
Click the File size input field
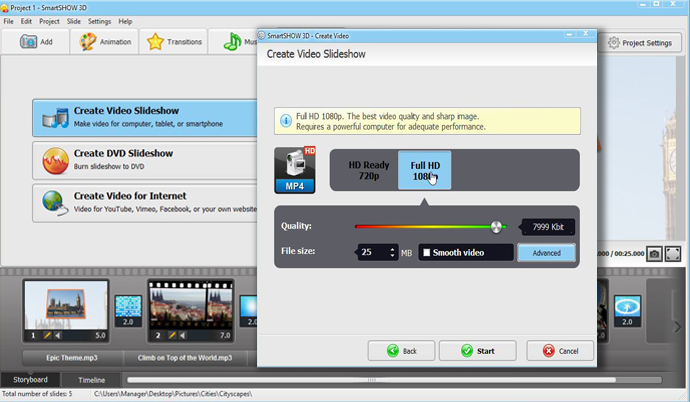pos(373,252)
